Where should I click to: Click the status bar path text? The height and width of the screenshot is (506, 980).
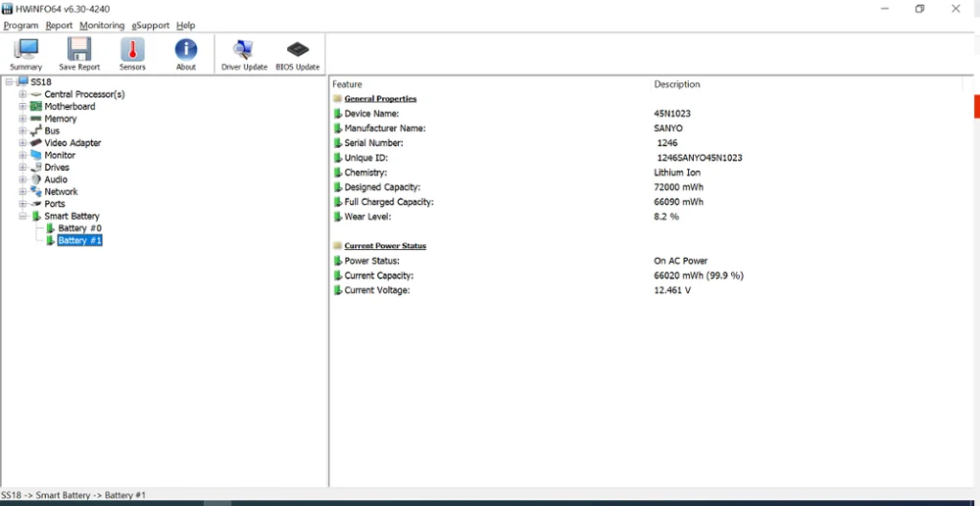[x=73, y=495]
